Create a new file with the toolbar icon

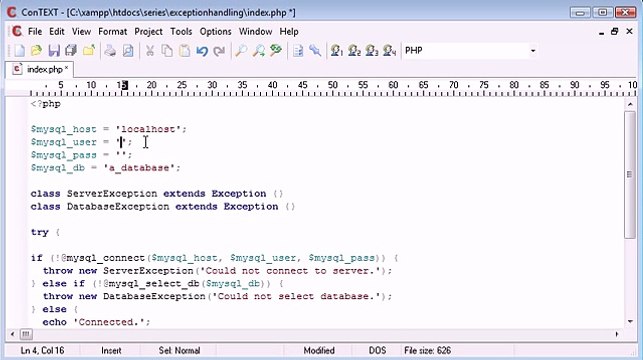(x=19, y=51)
